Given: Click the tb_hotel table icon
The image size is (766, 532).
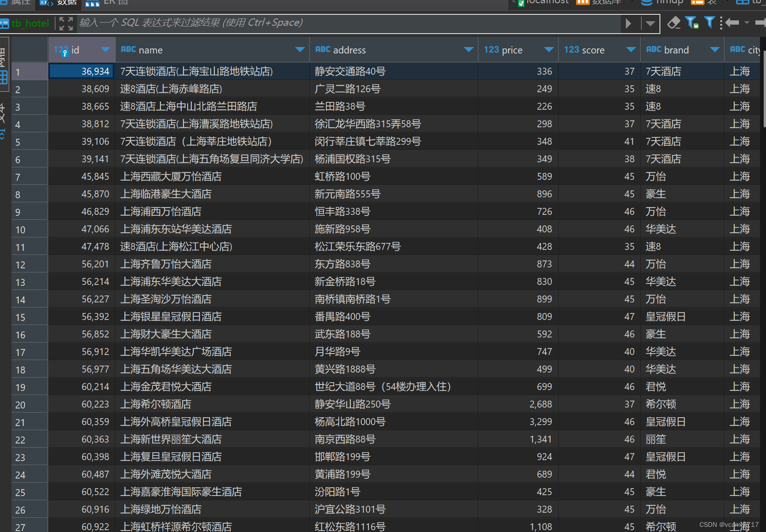Looking at the screenshot, I should pos(5,24).
